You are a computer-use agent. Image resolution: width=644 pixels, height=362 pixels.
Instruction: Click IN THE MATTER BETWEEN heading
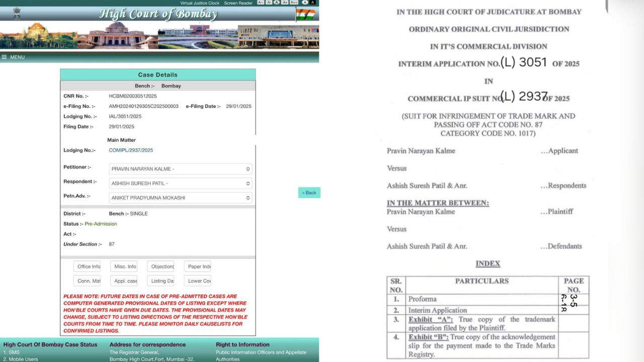[438, 203]
